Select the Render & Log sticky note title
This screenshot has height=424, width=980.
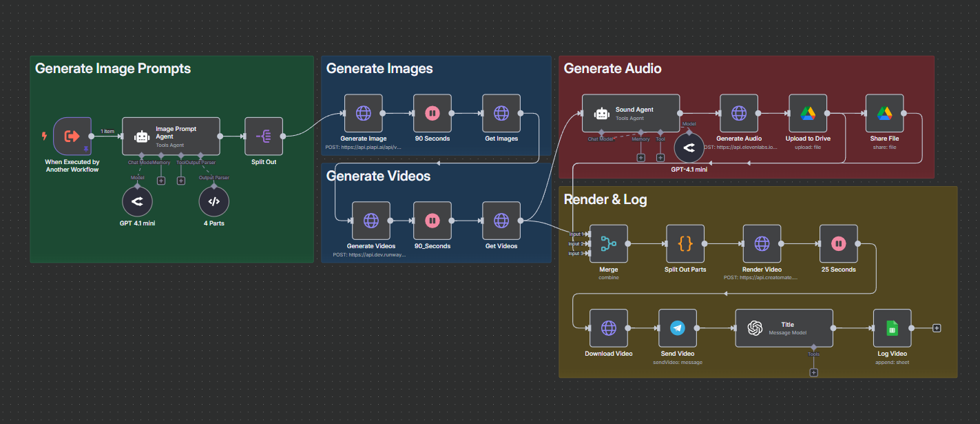pyautogui.click(x=605, y=200)
